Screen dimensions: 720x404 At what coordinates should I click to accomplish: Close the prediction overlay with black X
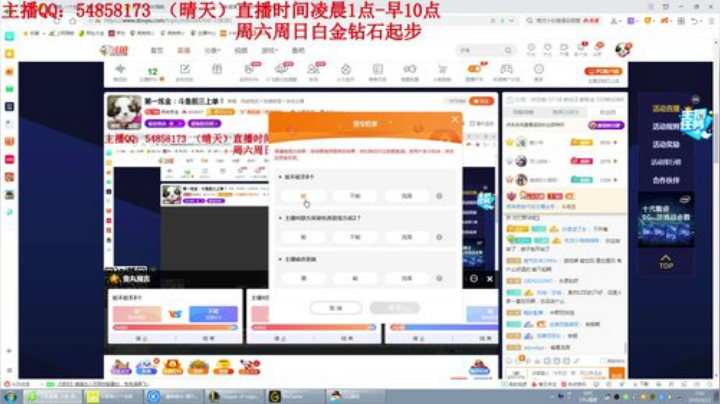[489, 279]
